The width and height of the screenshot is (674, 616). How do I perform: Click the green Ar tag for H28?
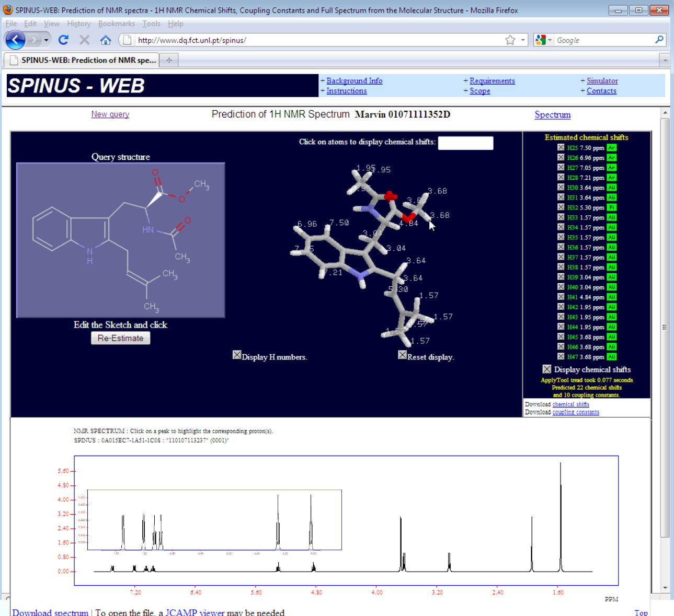point(612,178)
